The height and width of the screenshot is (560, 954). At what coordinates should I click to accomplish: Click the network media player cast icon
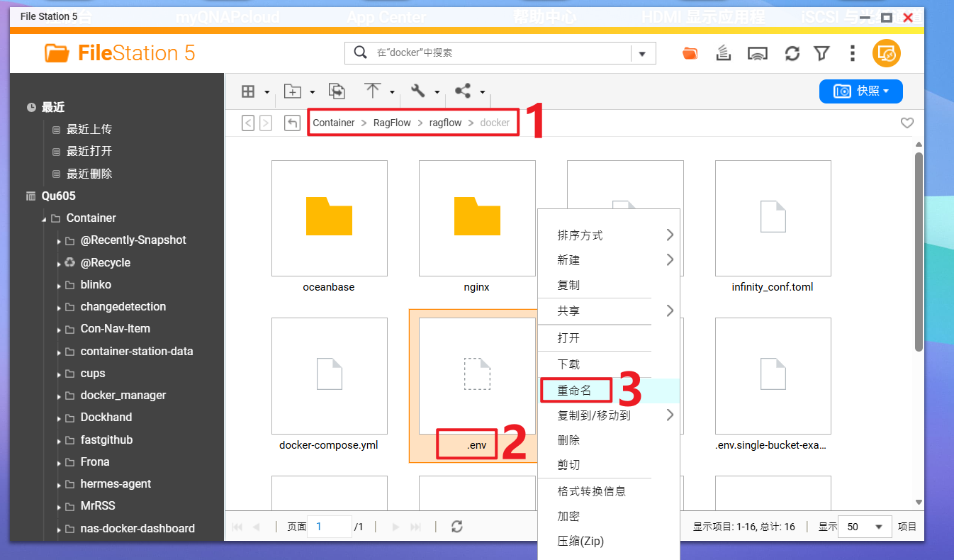point(758,53)
